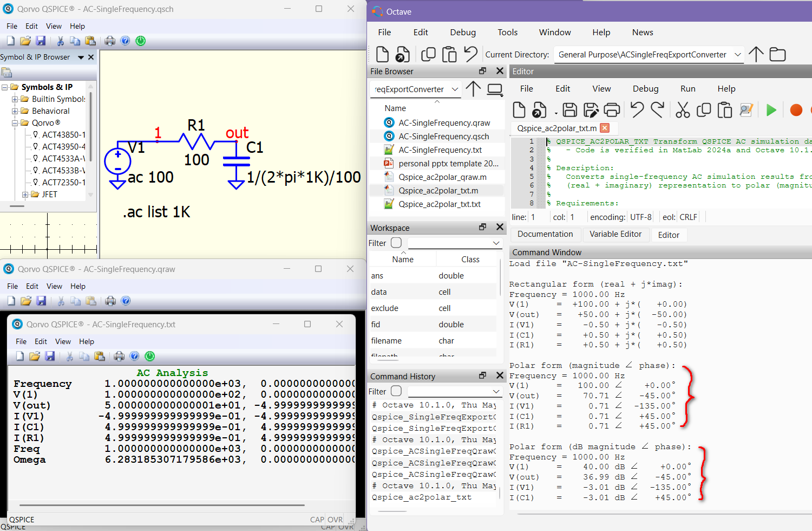Click Open folder icon in qsch window toolbar
Screen dimensions: 812x531
[x=25, y=41]
